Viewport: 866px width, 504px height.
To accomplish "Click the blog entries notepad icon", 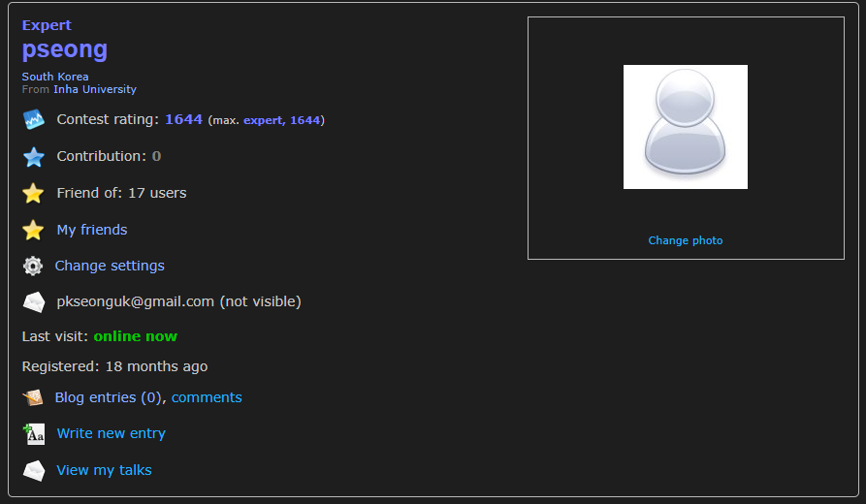I will [x=33, y=397].
